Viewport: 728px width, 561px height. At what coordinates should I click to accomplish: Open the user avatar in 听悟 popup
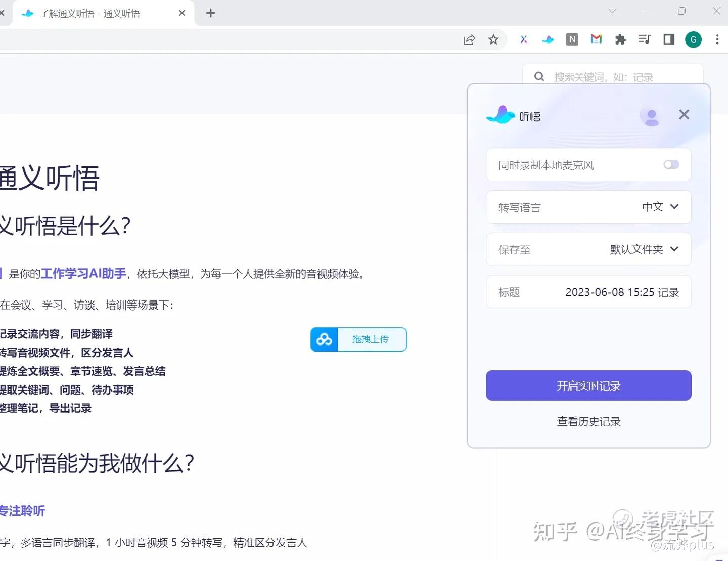pyautogui.click(x=652, y=116)
